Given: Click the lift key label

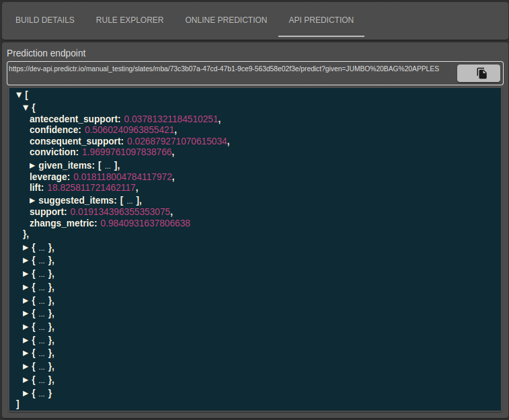Looking at the screenshot, I should [37, 187].
